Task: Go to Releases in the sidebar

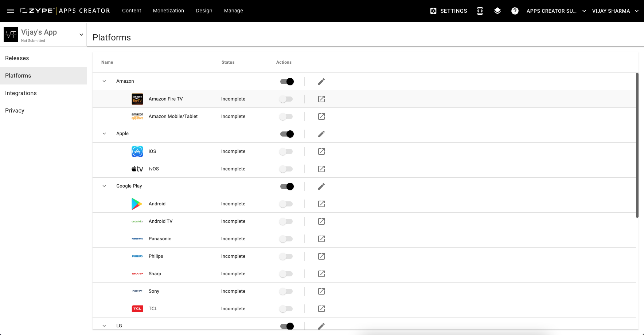Action: tap(43, 58)
